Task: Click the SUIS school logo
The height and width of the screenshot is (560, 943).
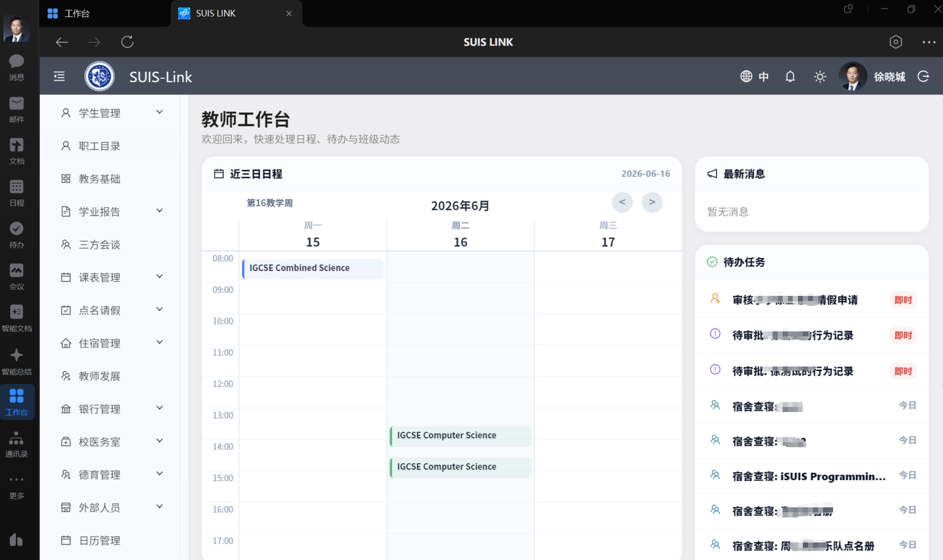Action: [99, 76]
